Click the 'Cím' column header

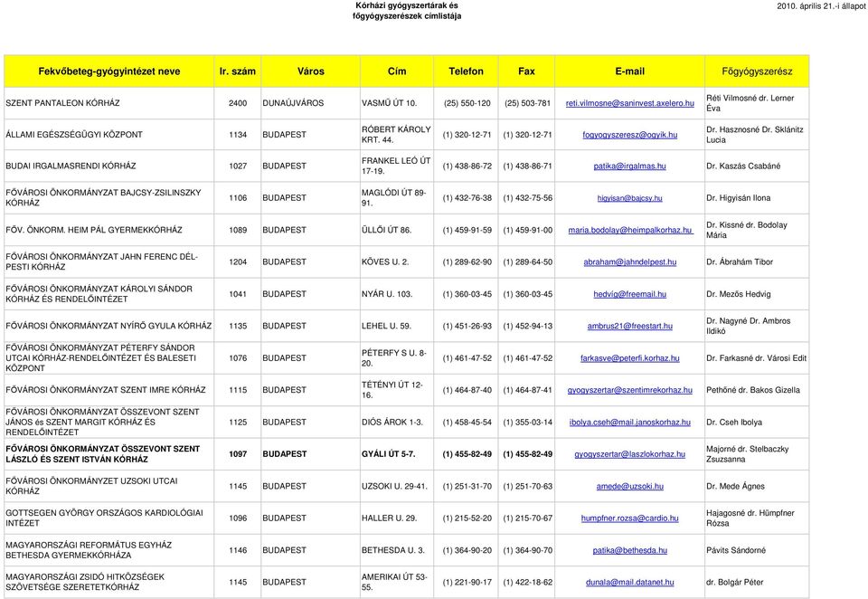click(397, 71)
